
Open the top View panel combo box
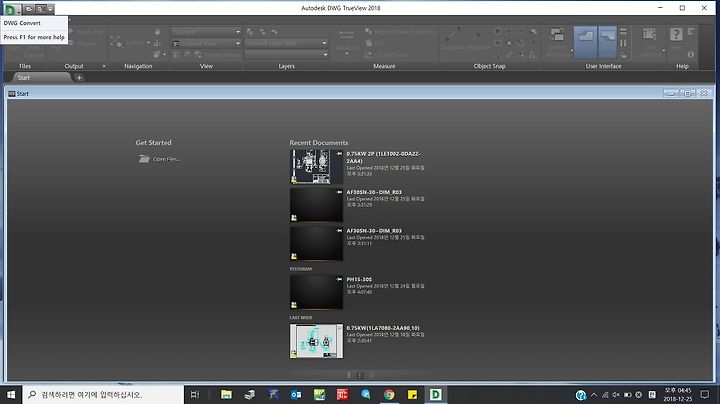tap(206, 32)
